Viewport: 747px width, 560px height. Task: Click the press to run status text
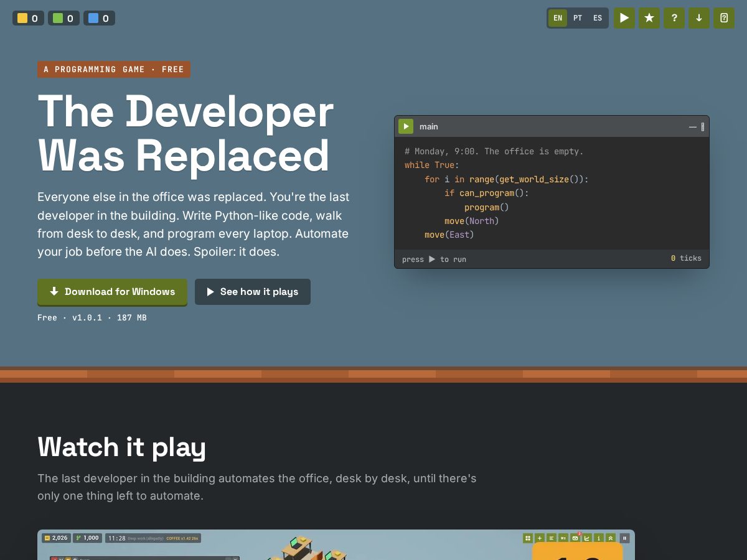tap(435, 259)
